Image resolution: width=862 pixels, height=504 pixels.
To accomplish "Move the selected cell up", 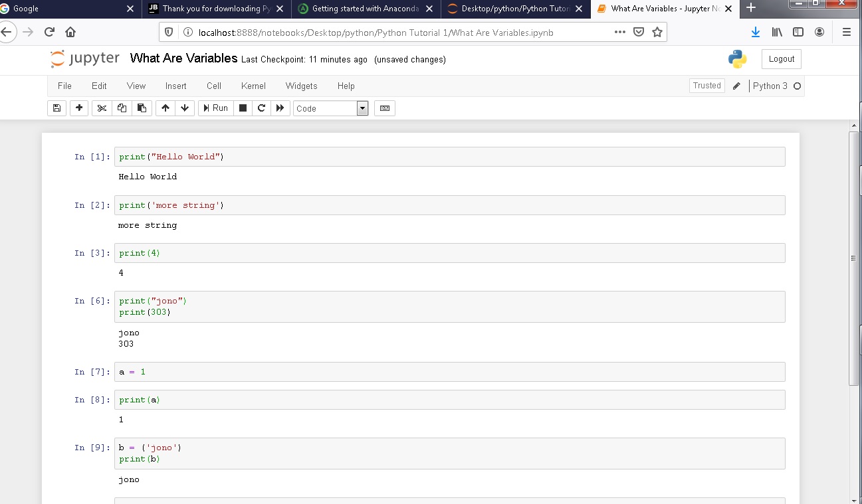I will (x=165, y=108).
